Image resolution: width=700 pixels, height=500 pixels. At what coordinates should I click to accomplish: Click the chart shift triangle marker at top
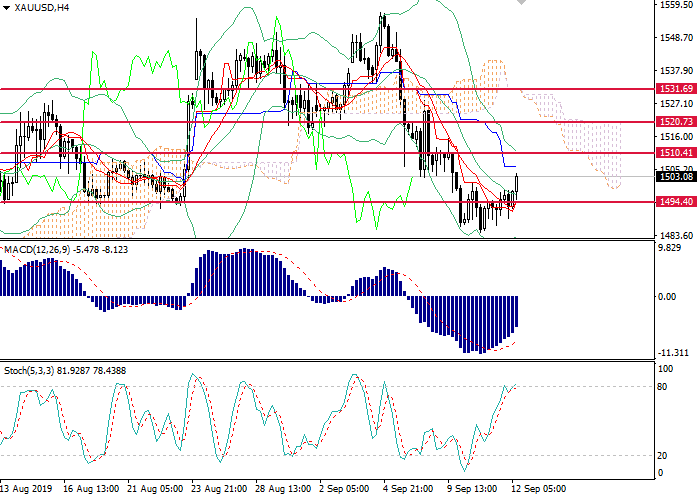click(521, 3)
